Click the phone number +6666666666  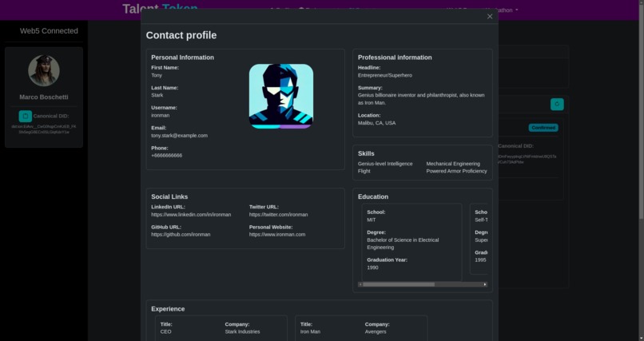pyautogui.click(x=166, y=156)
